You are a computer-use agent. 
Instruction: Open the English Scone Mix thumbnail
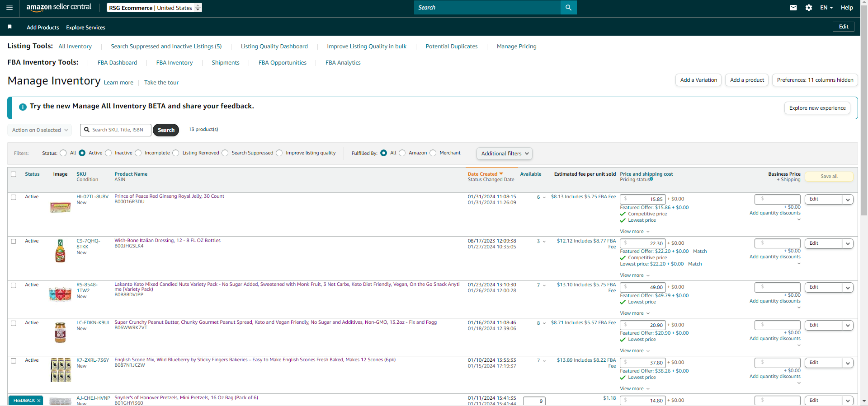click(x=61, y=370)
